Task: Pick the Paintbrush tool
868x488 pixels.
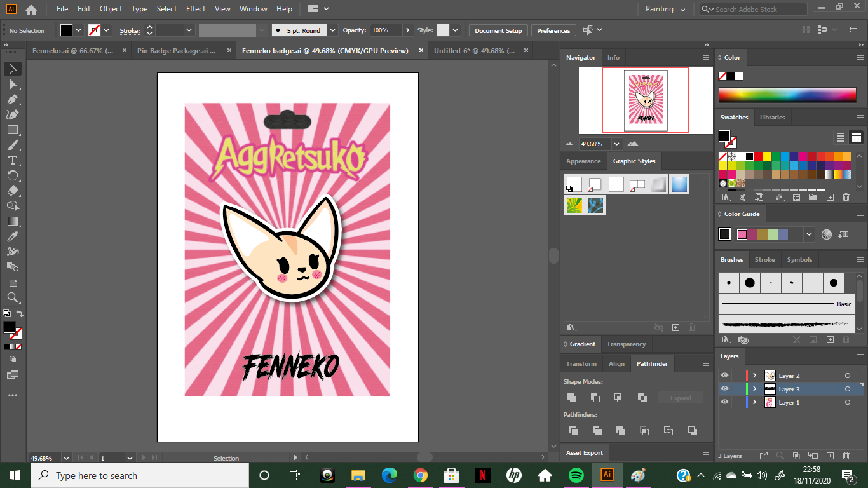Action: point(13,145)
